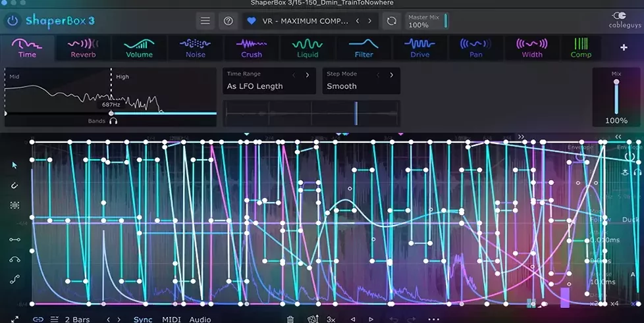Shift wave left triangle button
The width and height of the screenshot is (644, 323).
point(353,319)
